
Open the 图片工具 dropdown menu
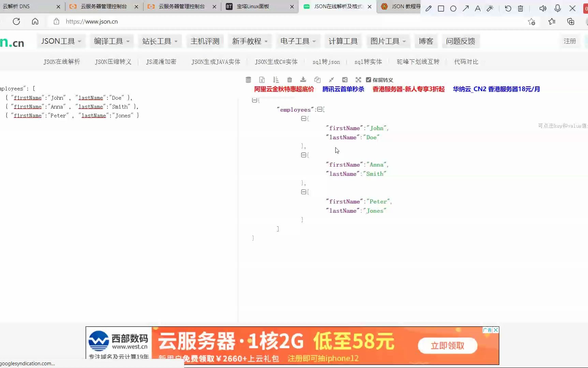(x=388, y=41)
